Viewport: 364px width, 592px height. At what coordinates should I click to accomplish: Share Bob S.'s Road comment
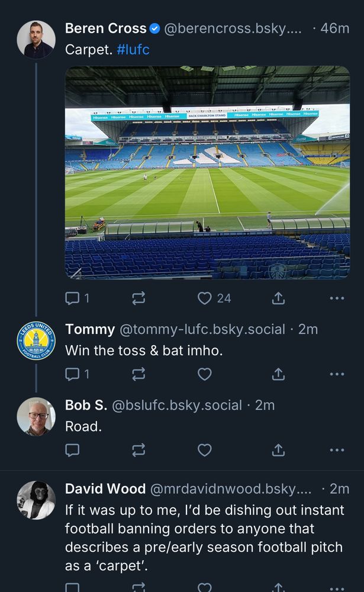pos(278,450)
